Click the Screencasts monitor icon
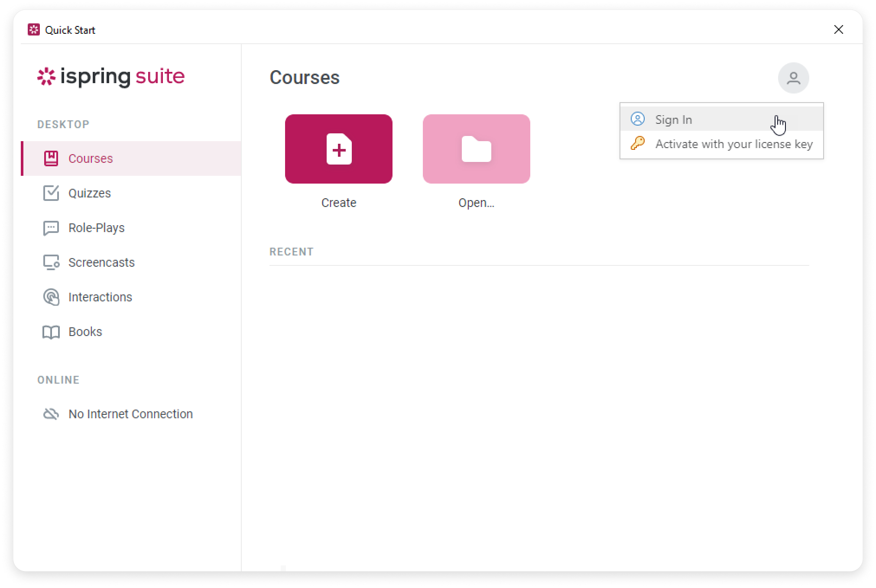This screenshot has height=588, width=876. tap(51, 262)
